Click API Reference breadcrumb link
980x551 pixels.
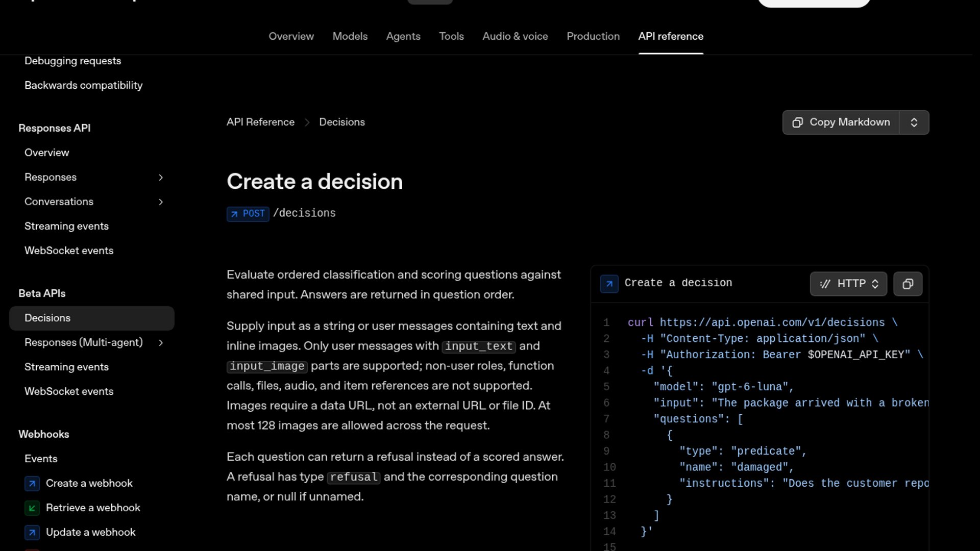(x=260, y=122)
